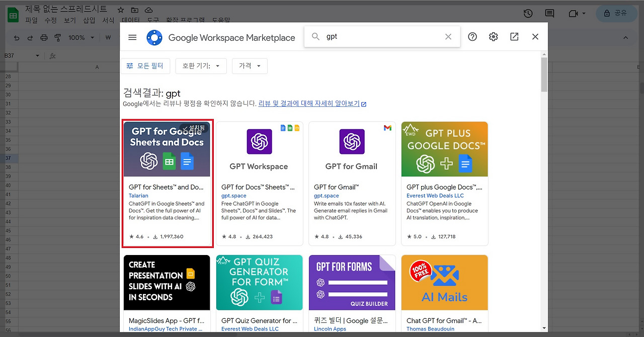Viewport: 644px width, 337px height.
Task: Open the AI Mails app thumbnail
Action: (x=445, y=282)
